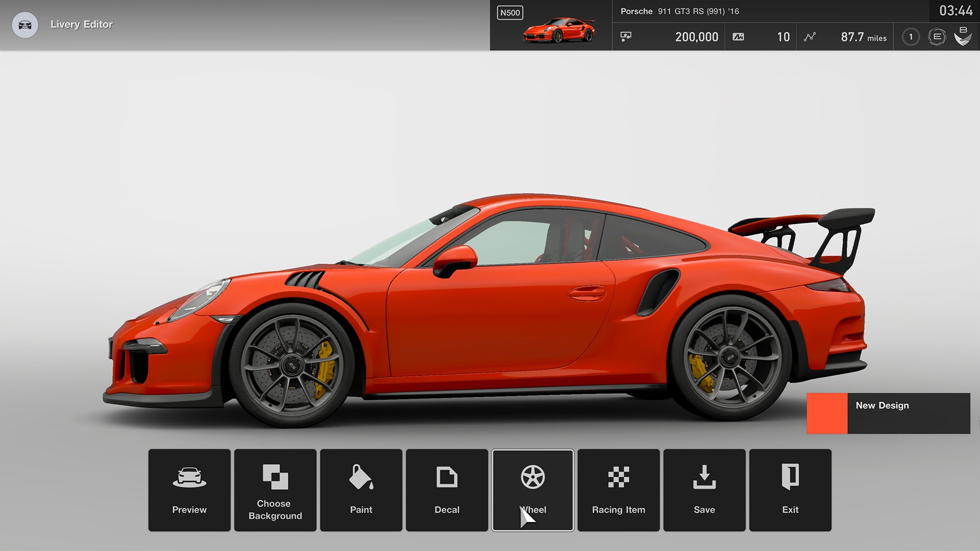Click the driver level 1 badge
This screenshot has width=980, height=551.
[x=910, y=37]
